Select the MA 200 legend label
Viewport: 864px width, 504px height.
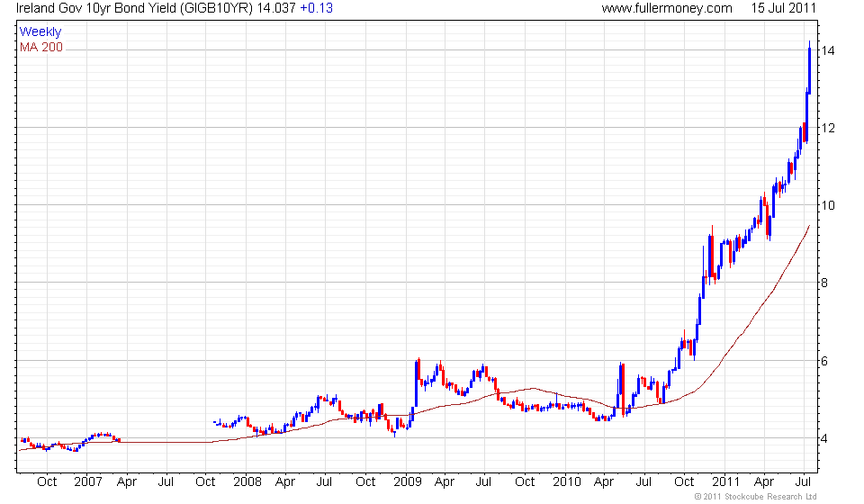coord(41,48)
